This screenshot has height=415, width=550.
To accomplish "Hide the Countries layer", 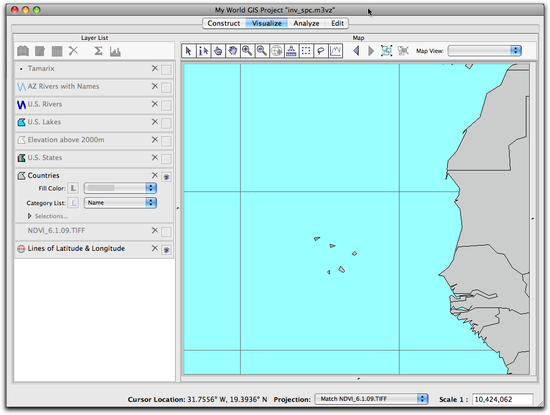I will (x=166, y=177).
